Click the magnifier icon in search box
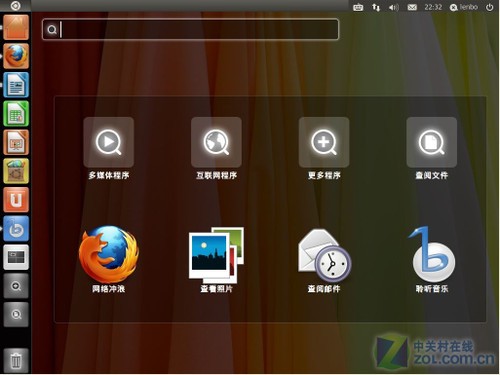 coord(52,30)
